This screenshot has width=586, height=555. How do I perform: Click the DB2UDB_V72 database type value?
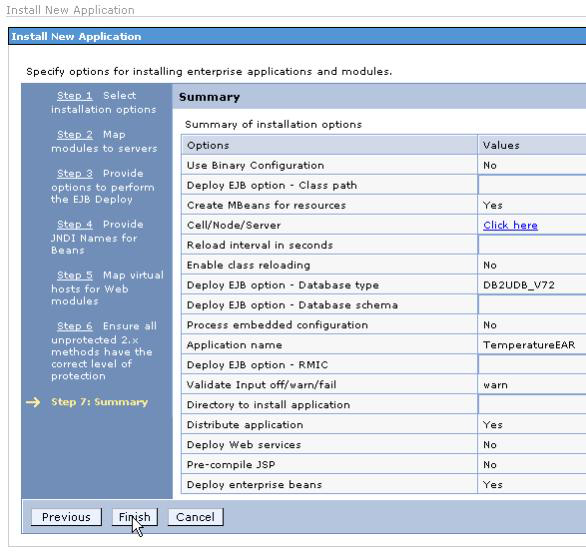[x=519, y=285]
